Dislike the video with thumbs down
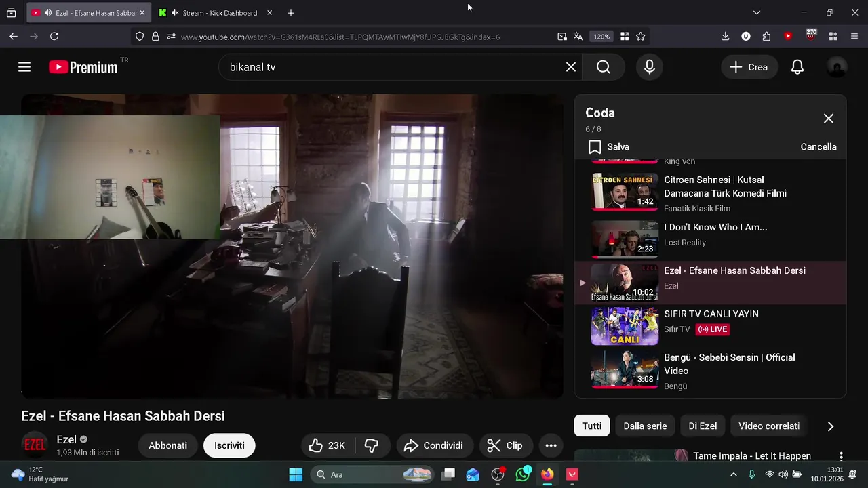The image size is (868, 488). click(x=372, y=445)
